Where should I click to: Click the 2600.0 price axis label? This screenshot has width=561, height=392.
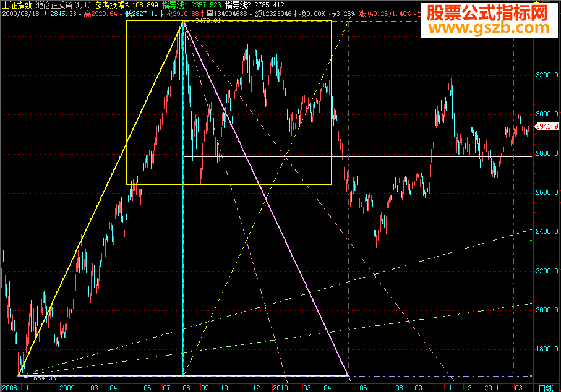point(547,192)
